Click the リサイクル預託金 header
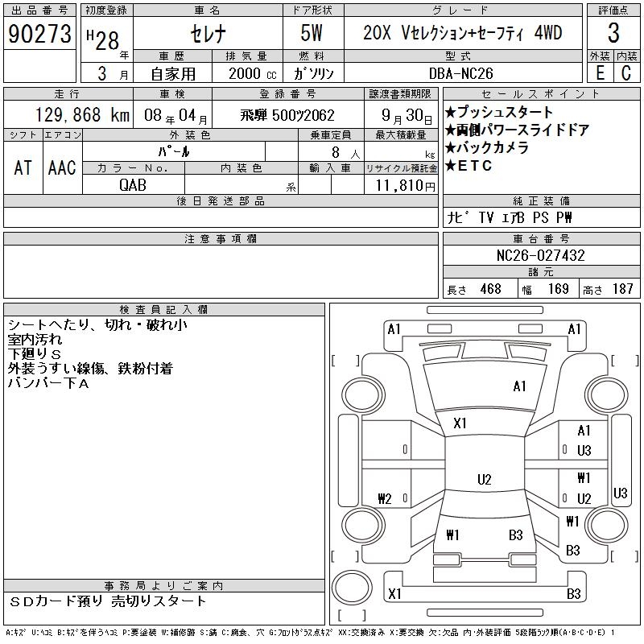This screenshot has width=644, height=644. click(401, 168)
